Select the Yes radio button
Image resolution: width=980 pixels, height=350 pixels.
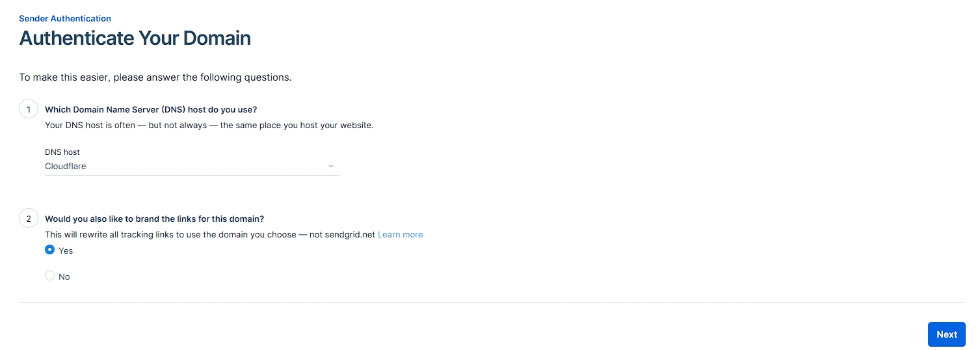coord(49,250)
